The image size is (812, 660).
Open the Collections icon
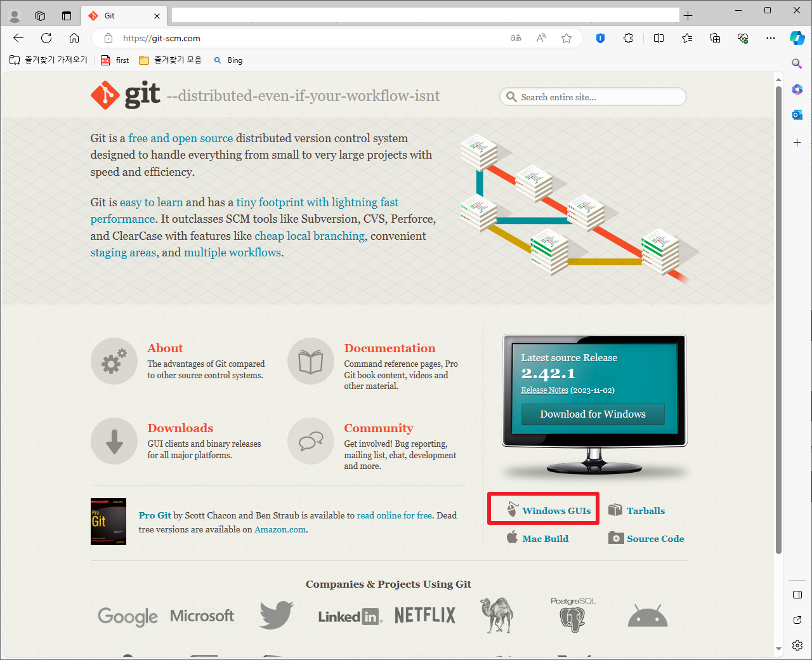(715, 38)
